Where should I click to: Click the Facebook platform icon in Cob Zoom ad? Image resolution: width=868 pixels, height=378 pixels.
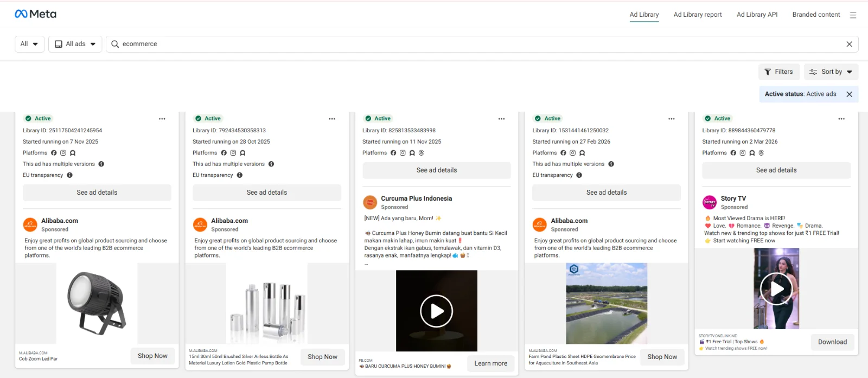tap(54, 153)
